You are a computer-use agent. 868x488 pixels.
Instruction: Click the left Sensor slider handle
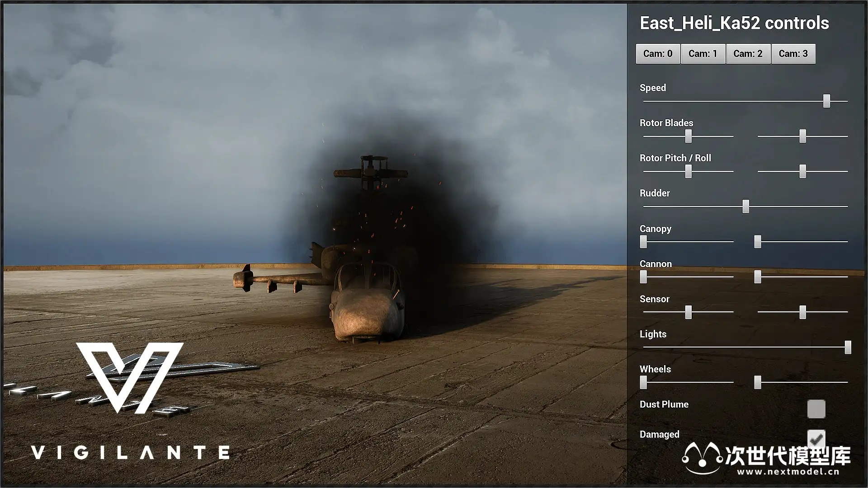688,312
